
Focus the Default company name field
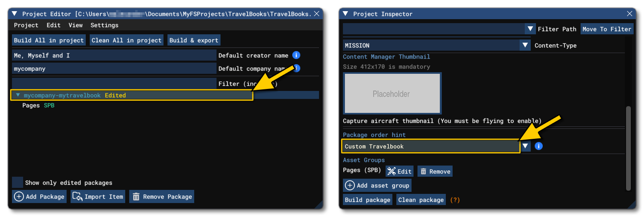click(114, 68)
